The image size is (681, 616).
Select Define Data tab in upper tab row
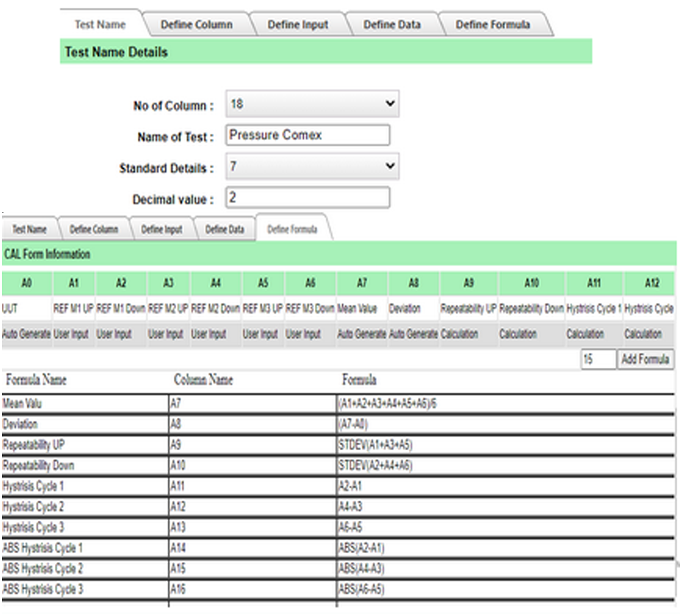point(392,25)
